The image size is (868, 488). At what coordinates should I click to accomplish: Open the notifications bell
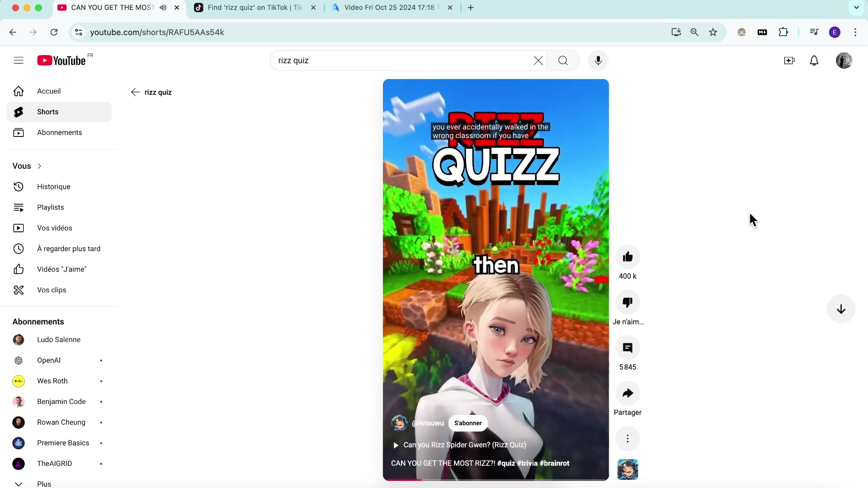click(x=814, y=61)
